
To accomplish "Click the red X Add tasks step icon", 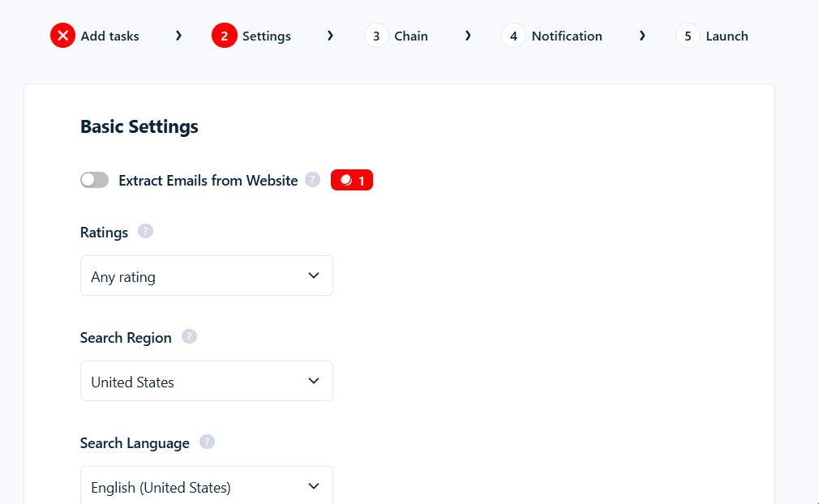I will pos(62,36).
